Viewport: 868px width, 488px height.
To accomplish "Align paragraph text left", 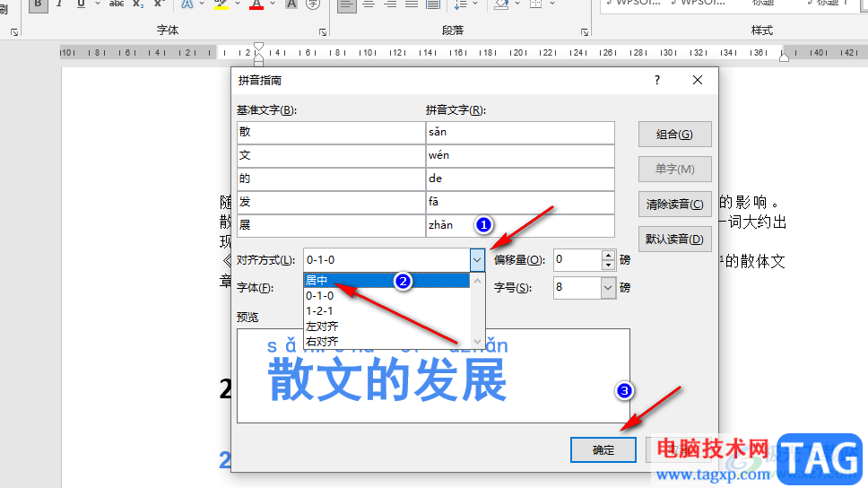I will click(x=346, y=4).
